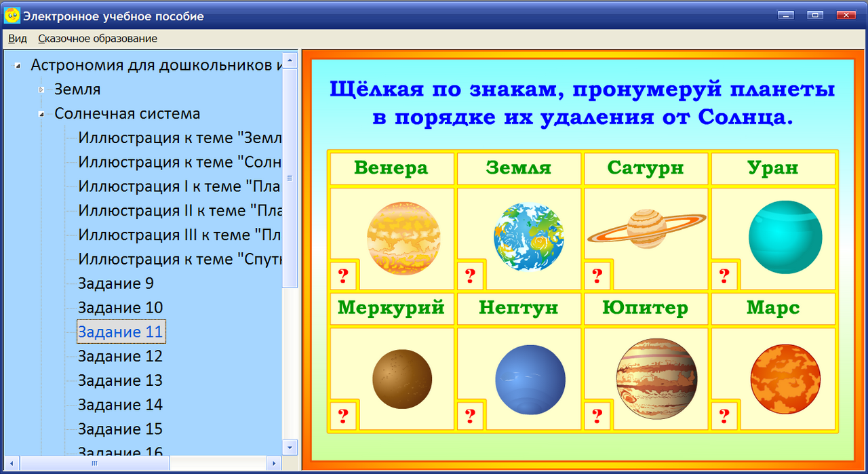Screen dimensions: 868x474
Task: Collapse the Астрономия для дошкольников root node
Action: 18,65
